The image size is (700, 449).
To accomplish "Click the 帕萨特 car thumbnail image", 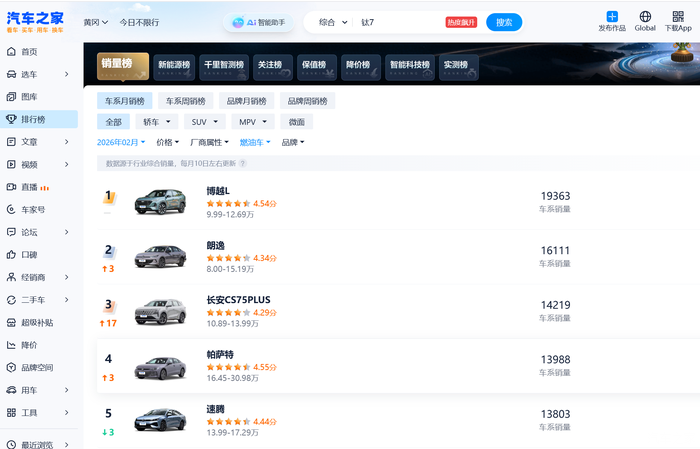I will point(160,368).
